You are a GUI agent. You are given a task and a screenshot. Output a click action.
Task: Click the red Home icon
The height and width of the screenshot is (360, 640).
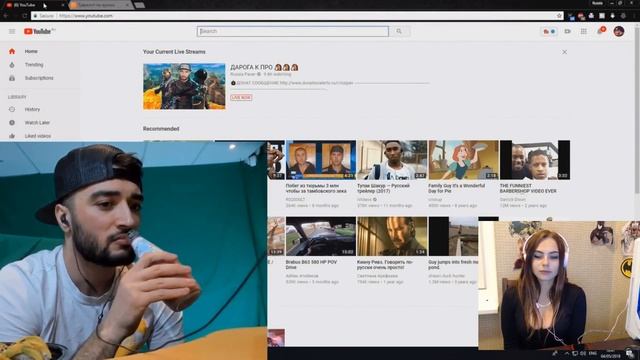(12, 51)
